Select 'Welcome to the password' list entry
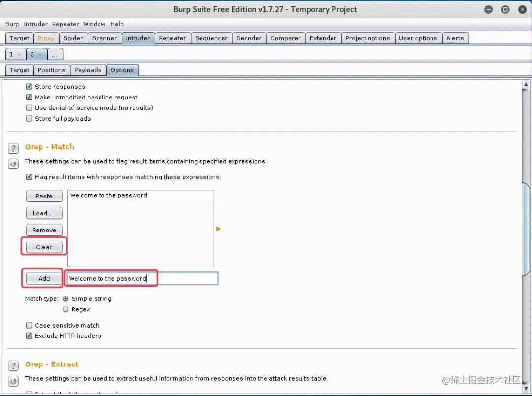The image size is (532, 396). pyautogui.click(x=141, y=195)
